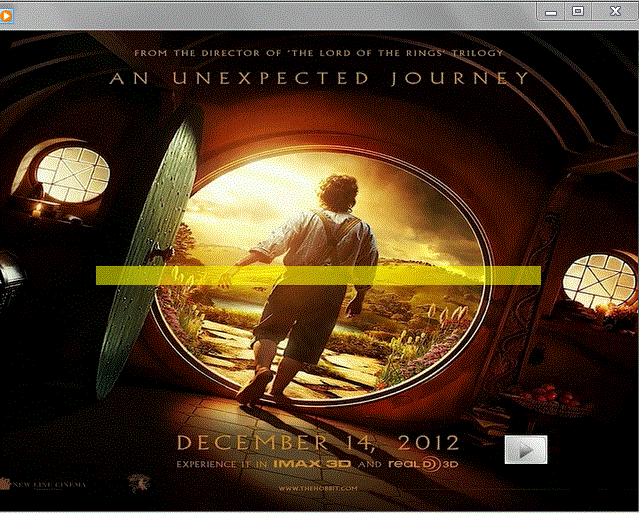Minimize the media player window
Screen dimensions: 639x513
(x=551, y=12)
